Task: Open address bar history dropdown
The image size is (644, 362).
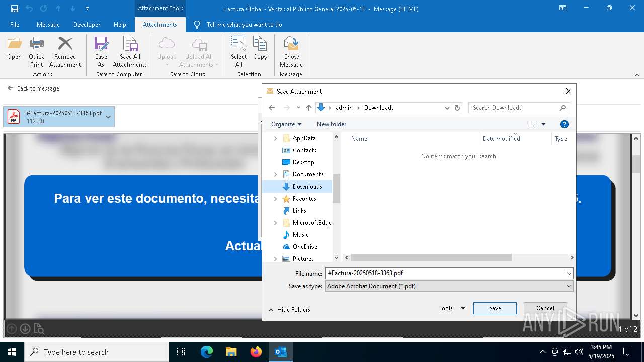Action: click(447, 107)
